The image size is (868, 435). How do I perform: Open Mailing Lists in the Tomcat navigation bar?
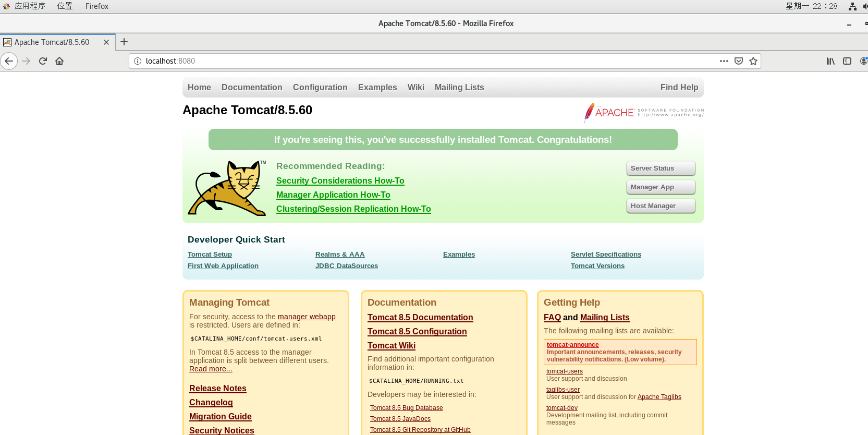[x=459, y=88]
